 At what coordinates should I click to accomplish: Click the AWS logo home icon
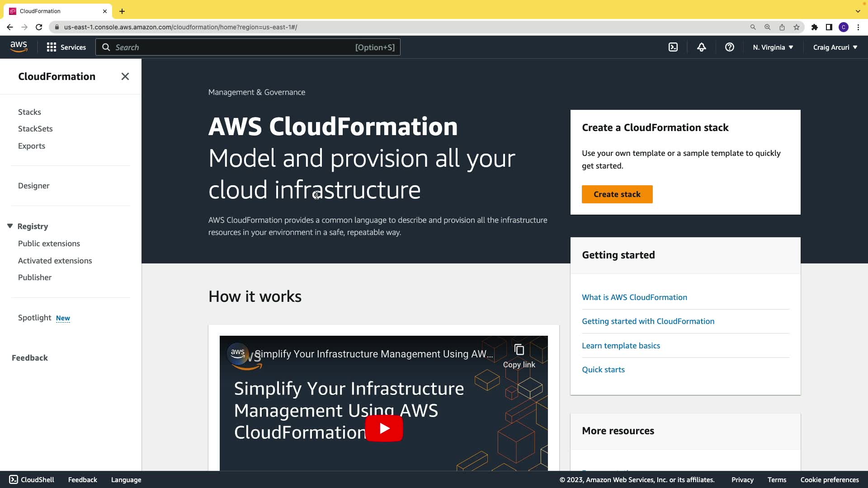tap(19, 47)
